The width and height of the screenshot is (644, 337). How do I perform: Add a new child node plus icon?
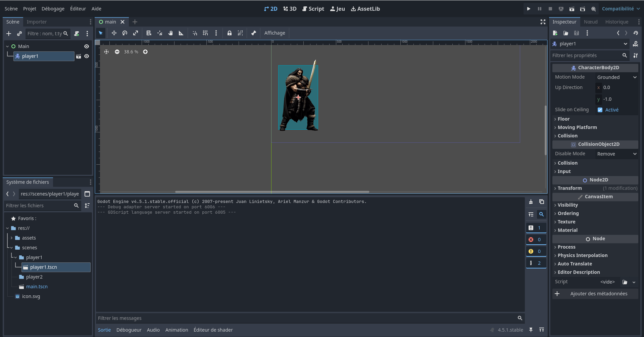[9, 34]
